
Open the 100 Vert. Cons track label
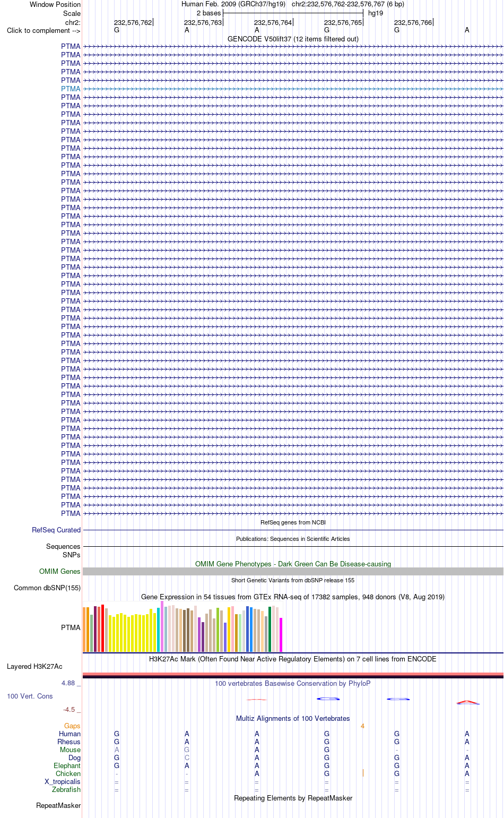[x=30, y=696]
